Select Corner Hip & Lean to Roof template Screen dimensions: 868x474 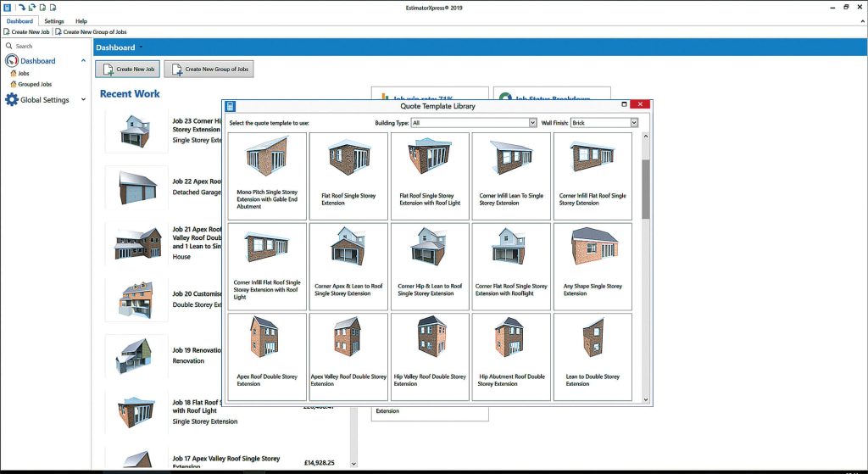(430, 266)
